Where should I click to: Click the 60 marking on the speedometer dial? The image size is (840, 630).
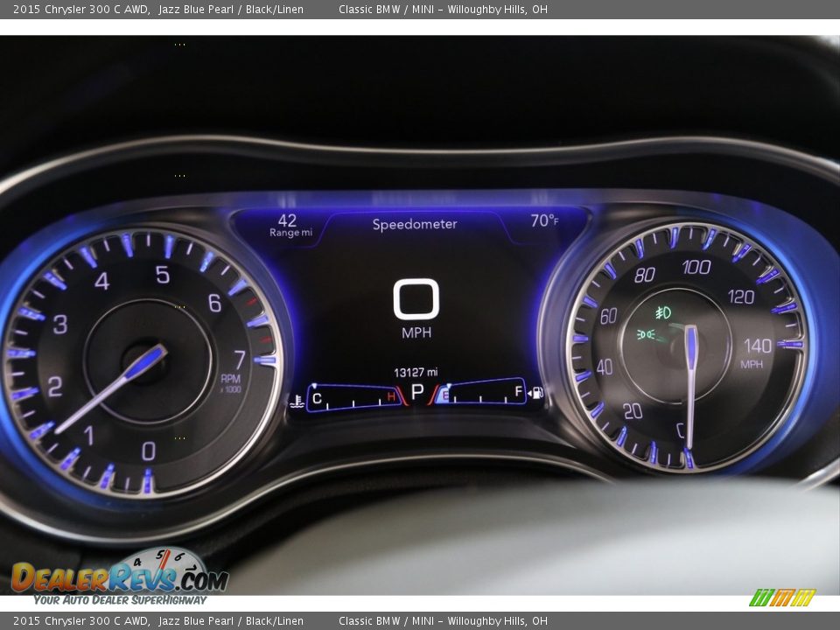coord(609,317)
